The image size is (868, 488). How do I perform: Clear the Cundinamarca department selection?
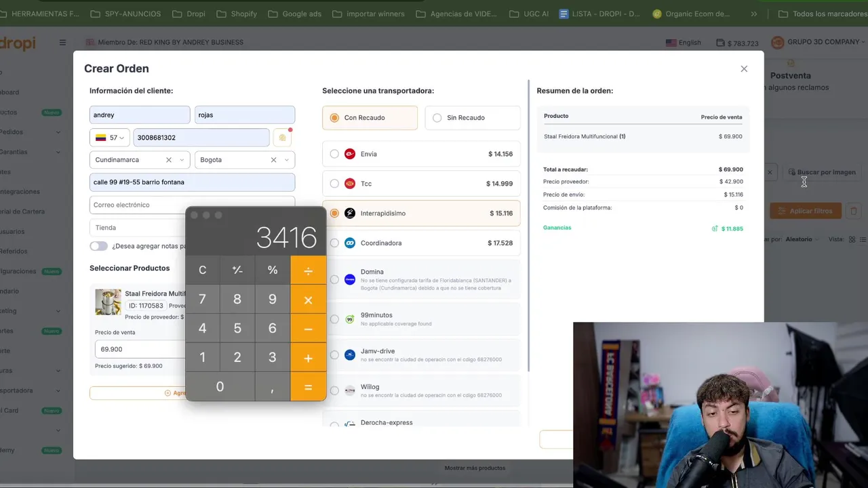168,160
